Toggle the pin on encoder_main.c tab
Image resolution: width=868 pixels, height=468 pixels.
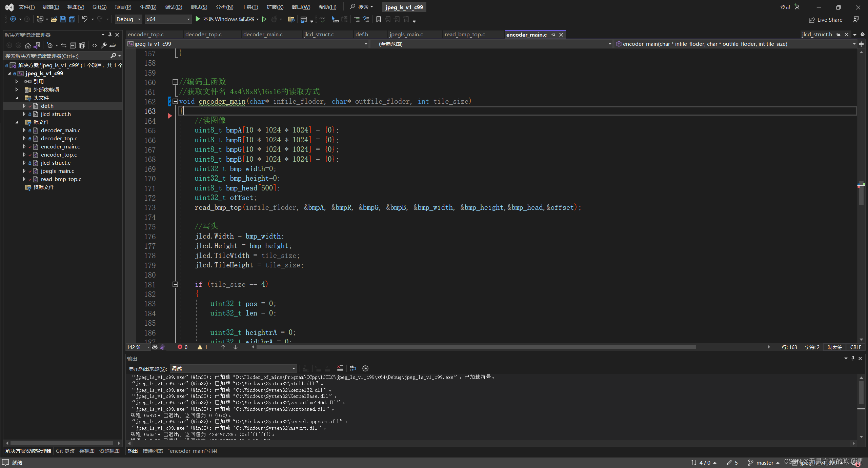553,35
